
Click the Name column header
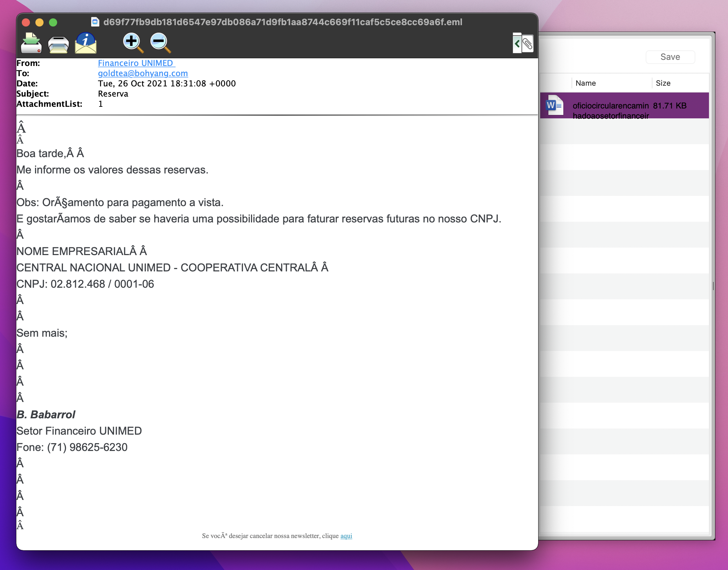[585, 83]
